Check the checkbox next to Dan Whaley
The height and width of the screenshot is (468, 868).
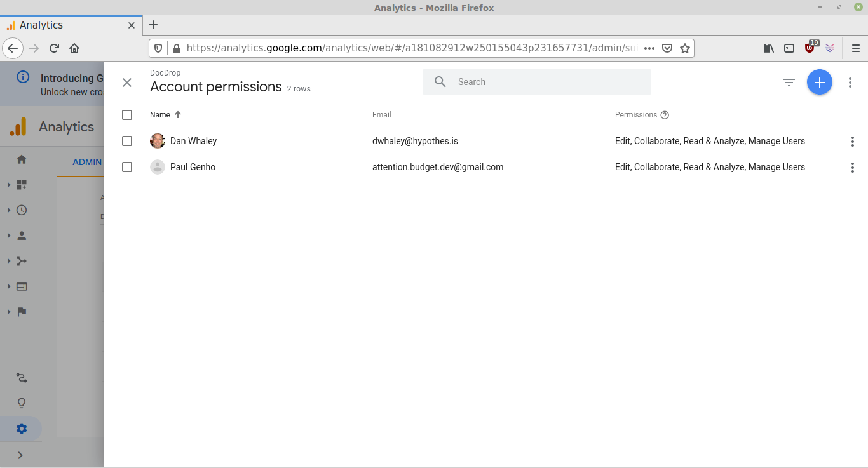(127, 140)
